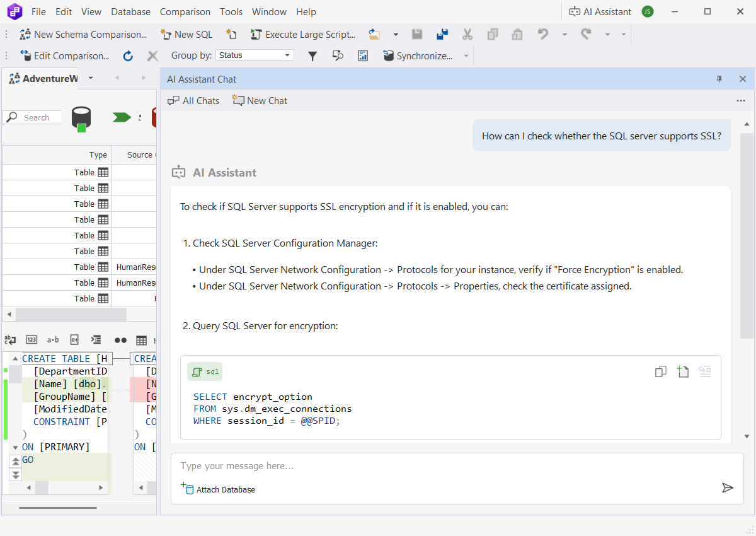Pin the AI Assistant Chat panel
The width and height of the screenshot is (756, 536).
tap(719, 79)
